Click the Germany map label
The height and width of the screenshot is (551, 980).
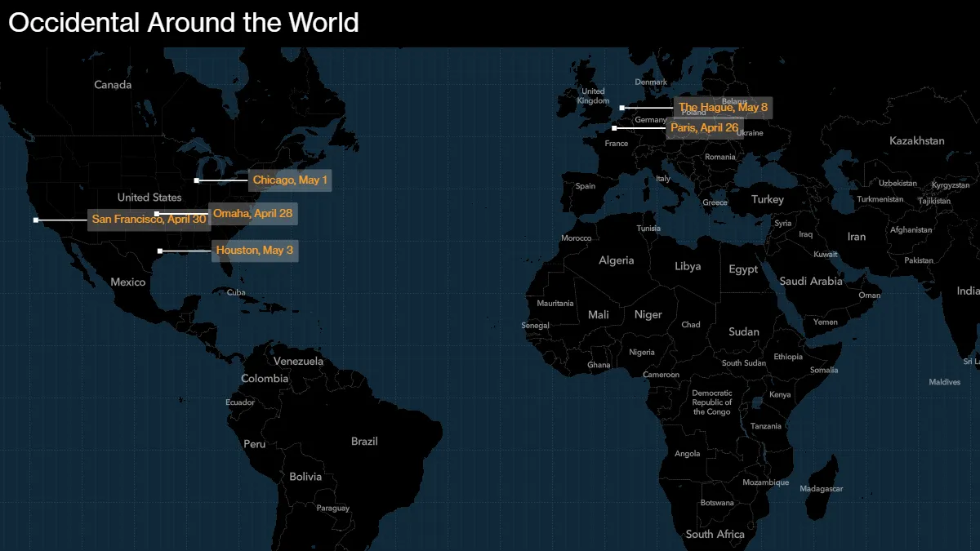pos(651,120)
